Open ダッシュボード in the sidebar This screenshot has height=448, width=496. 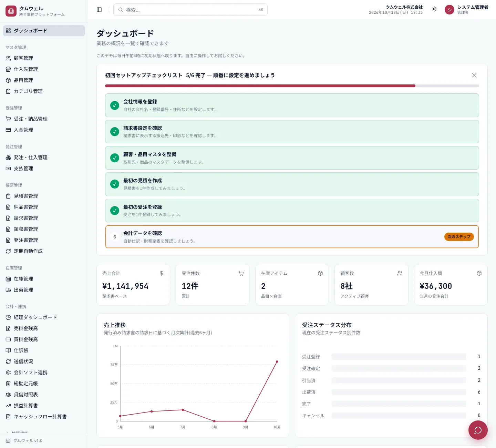(44, 31)
